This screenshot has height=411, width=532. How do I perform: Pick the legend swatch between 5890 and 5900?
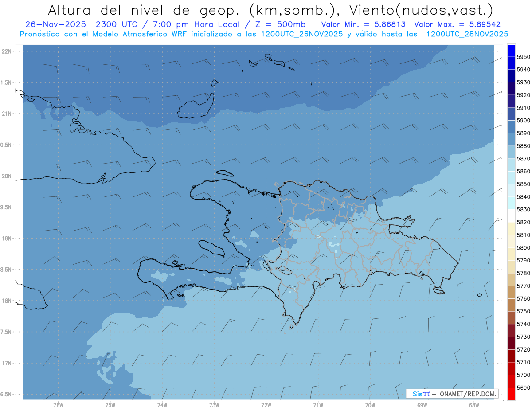511,127
